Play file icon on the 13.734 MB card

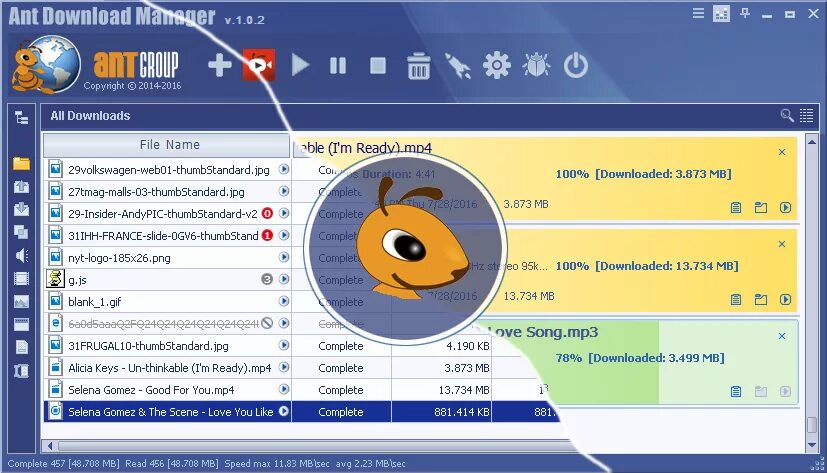pyautogui.click(x=785, y=300)
